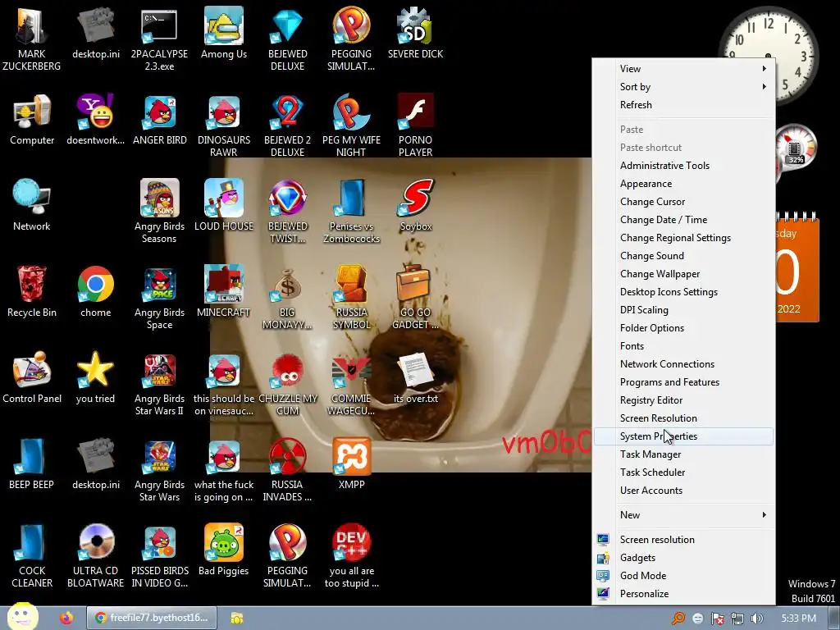The height and width of the screenshot is (630, 840).
Task: Select Change Date / Time entry
Action: [683, 220]
